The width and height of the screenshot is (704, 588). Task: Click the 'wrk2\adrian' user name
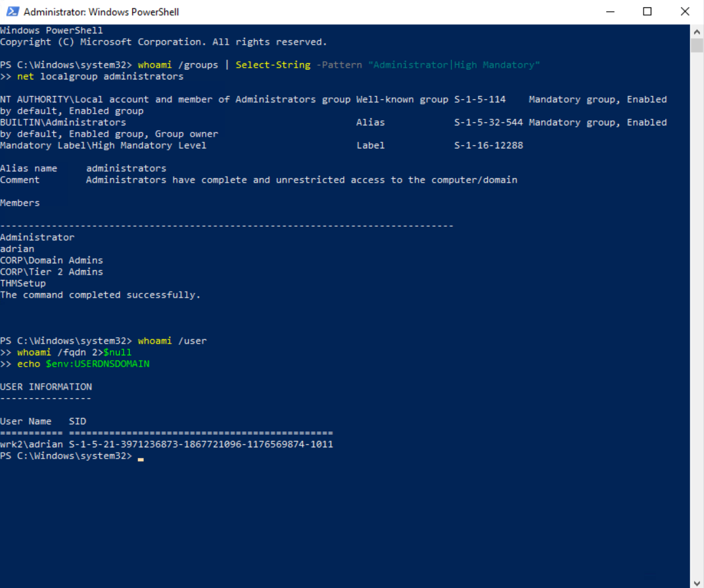(x=32, y=445)
